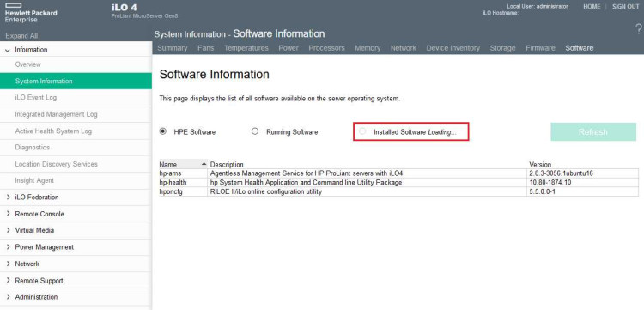Click the HOME link
This screenshot has width=644, height=310.
tap(592, 7)
